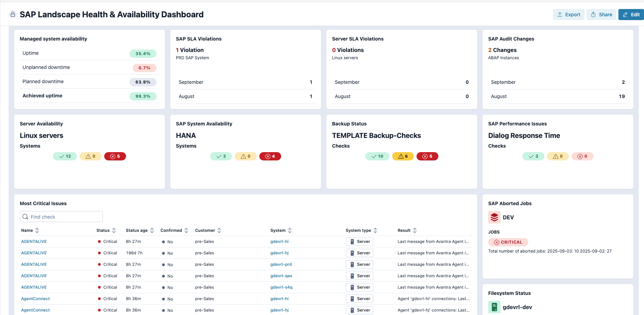Click the Edit dashboard button
Viewport: 644px width, 315px height.
(631, 15)
